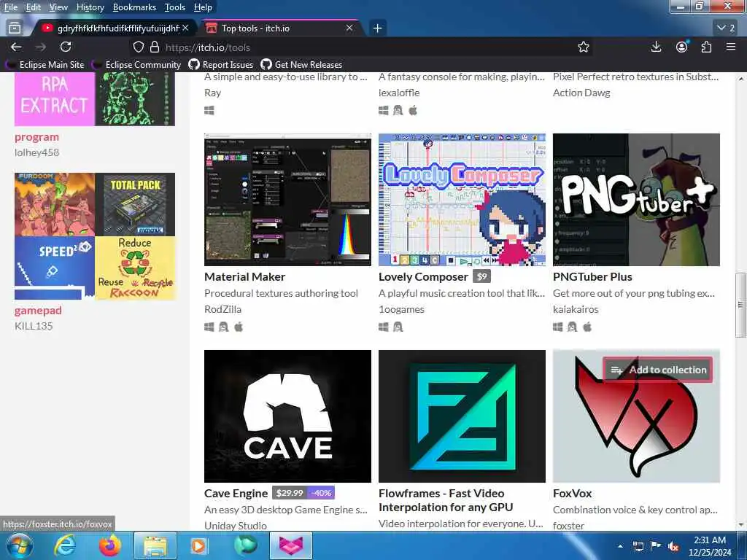This screenshot has width=747, height=560.
Task: Open the PNGTuber Plus cover image
Action: click(636, 200)
